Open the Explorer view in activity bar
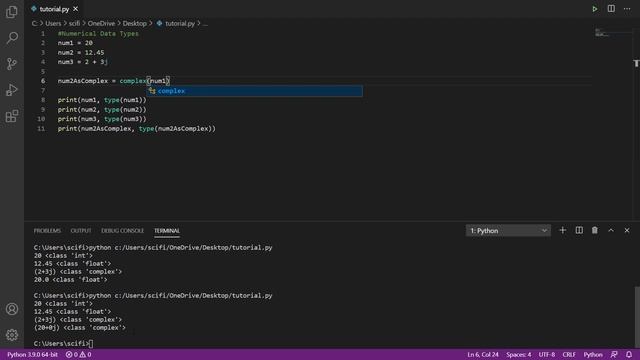The height and width of the screenshot is (360, 640). point(12,12)
